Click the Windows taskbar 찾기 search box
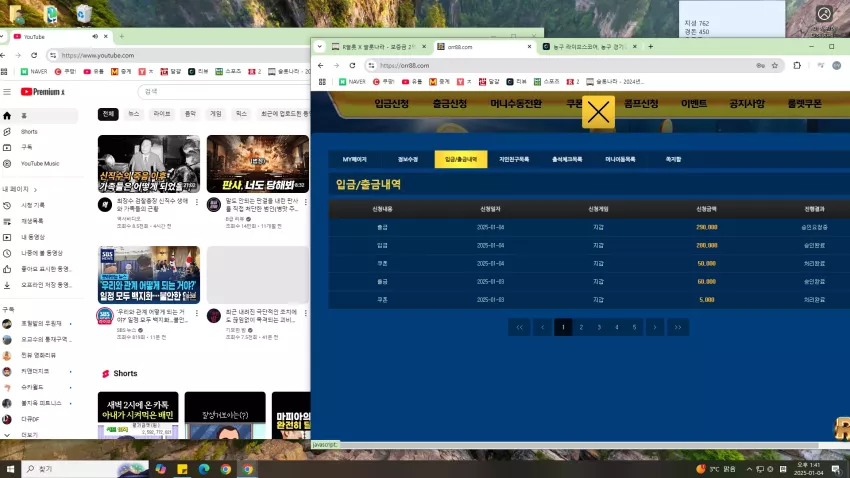Screen dimensions: 850x478 [x=85, y=469]
